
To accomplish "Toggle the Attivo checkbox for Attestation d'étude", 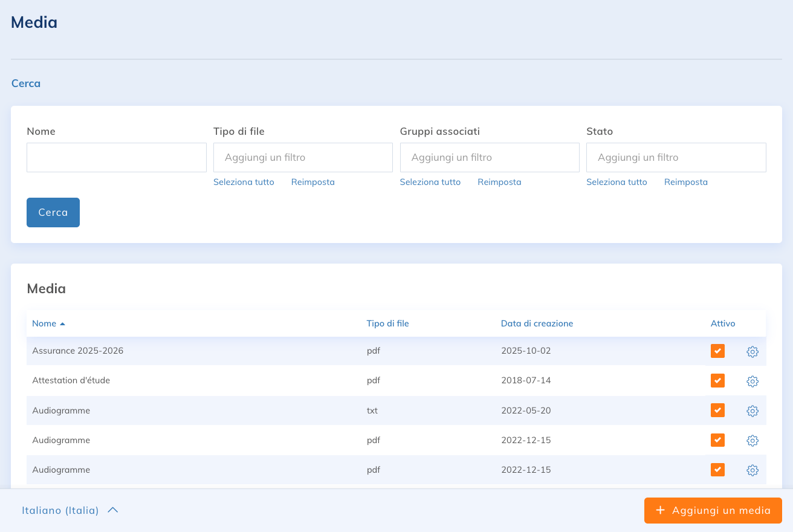I will (717, 381).
